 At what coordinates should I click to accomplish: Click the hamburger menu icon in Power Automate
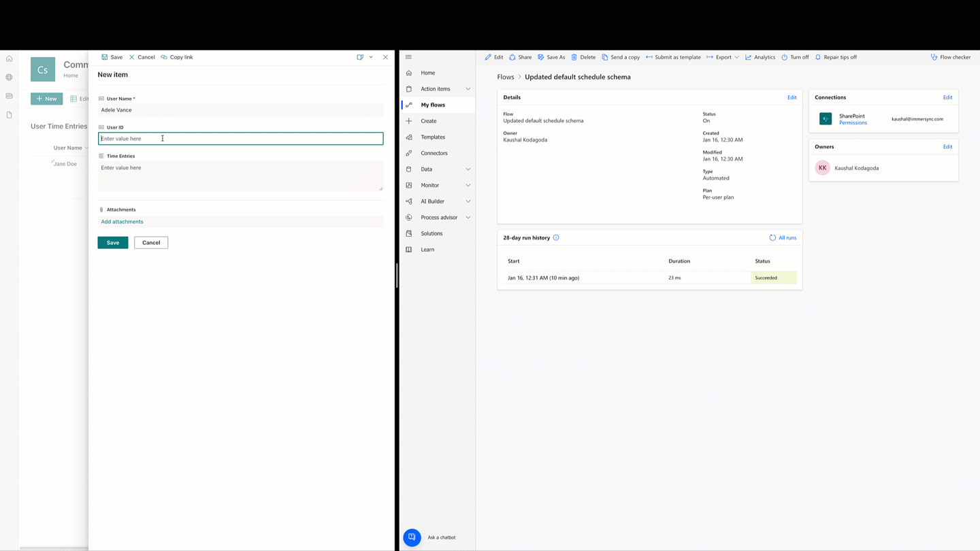408,57
